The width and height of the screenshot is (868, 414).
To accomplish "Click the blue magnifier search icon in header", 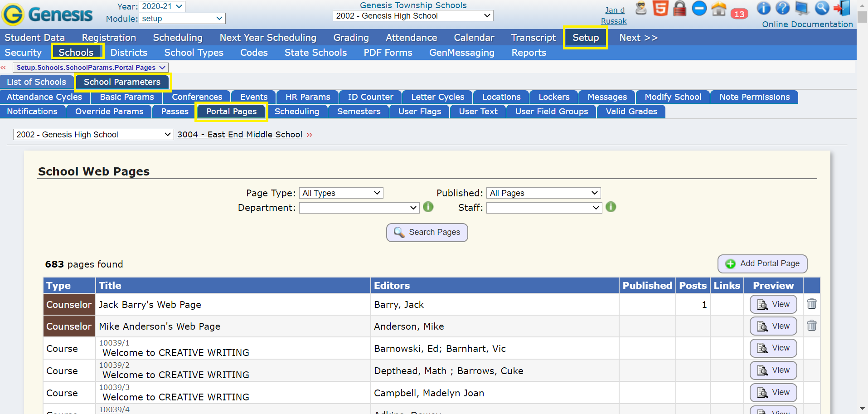I will 822,8.
